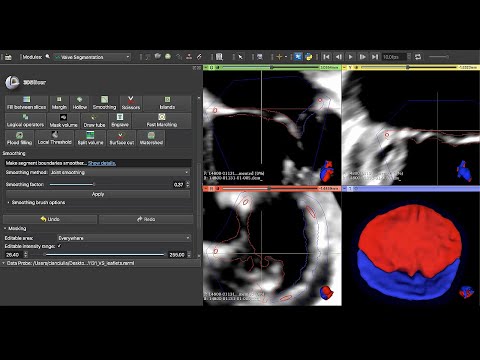Click the Python console toolbar icon
480x360 pixels.
click(x=309, y=57)
